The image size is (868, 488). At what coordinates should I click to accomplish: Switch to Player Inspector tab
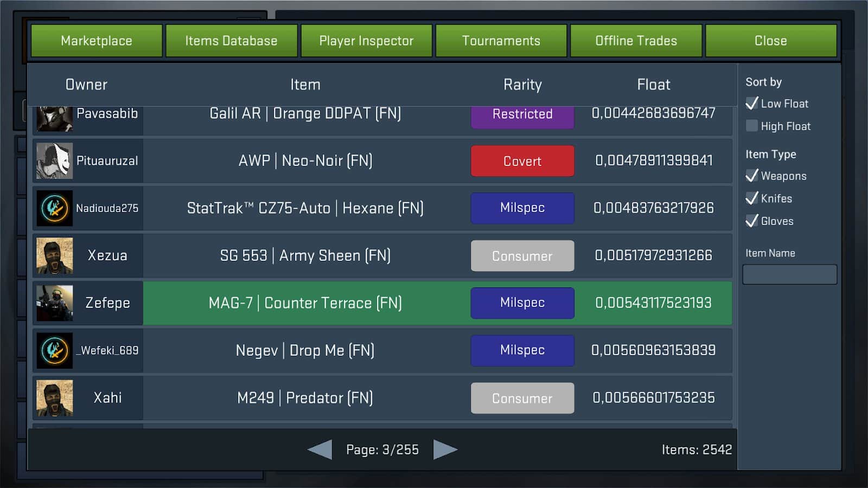tap(366, 41)
